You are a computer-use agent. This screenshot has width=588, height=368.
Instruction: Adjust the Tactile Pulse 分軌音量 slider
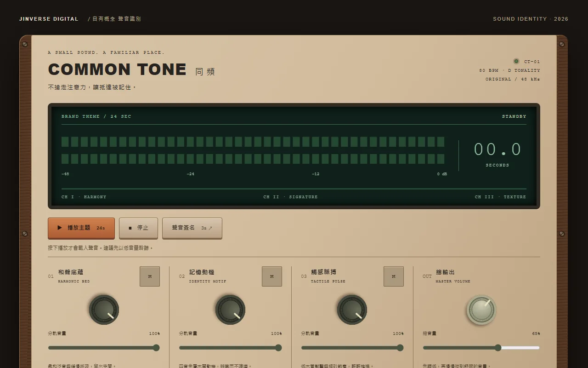[x=352, y=348]
